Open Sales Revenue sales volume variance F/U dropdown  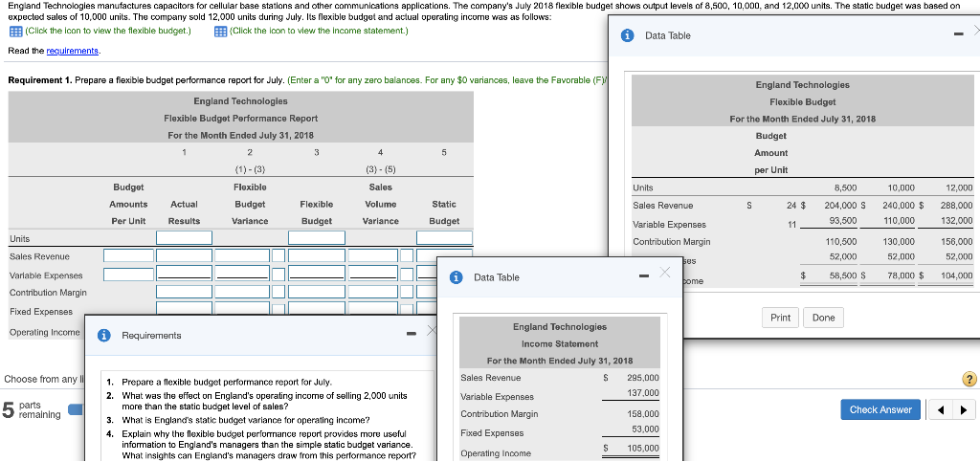coord(407,255)
